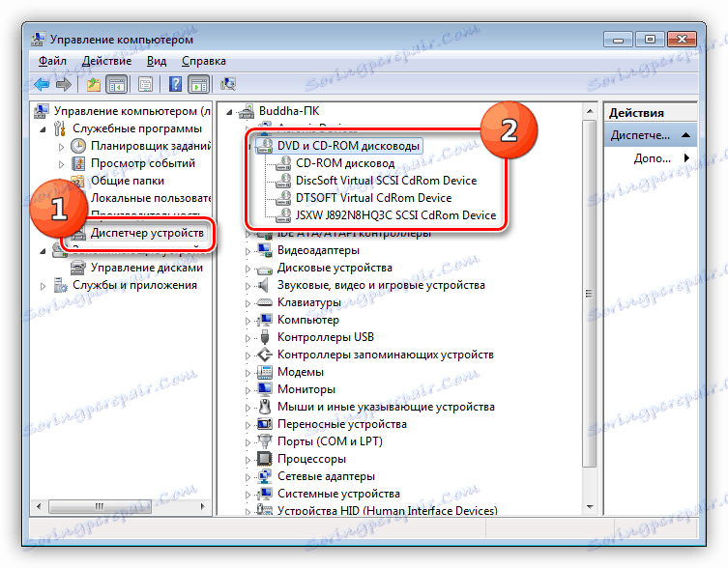The height and width of the screenshot is (568, 728).
Task: Click the Properties toolbar icon
Action: tap(146, 84)
